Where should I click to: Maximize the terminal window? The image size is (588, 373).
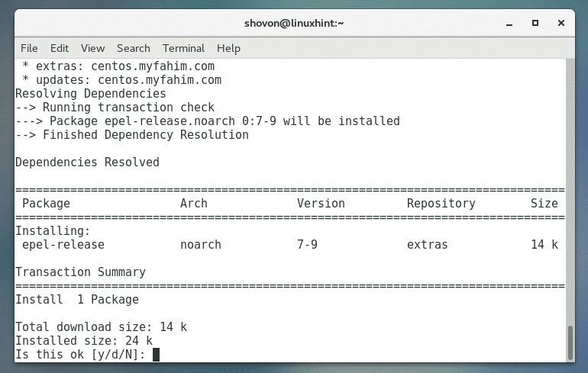point(535,24)
